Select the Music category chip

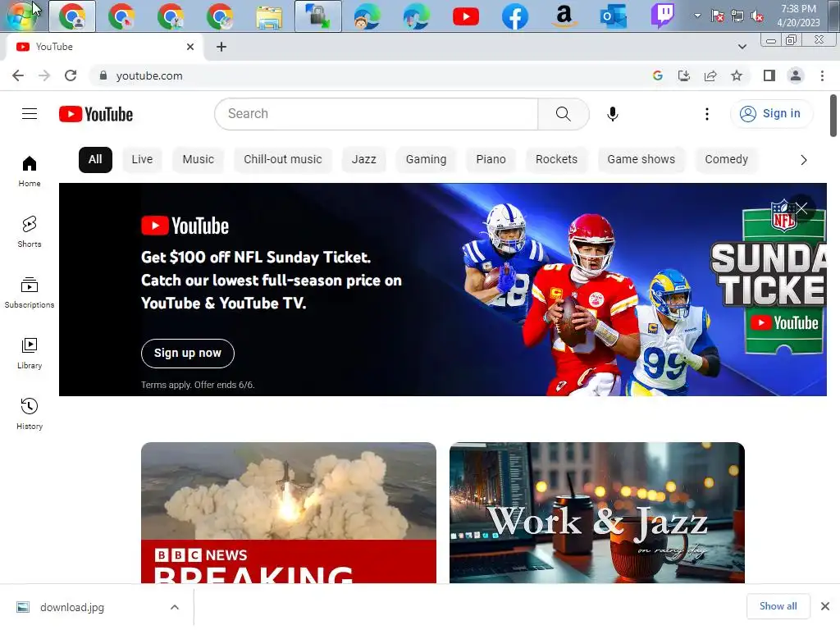click(x=199, y=160)
